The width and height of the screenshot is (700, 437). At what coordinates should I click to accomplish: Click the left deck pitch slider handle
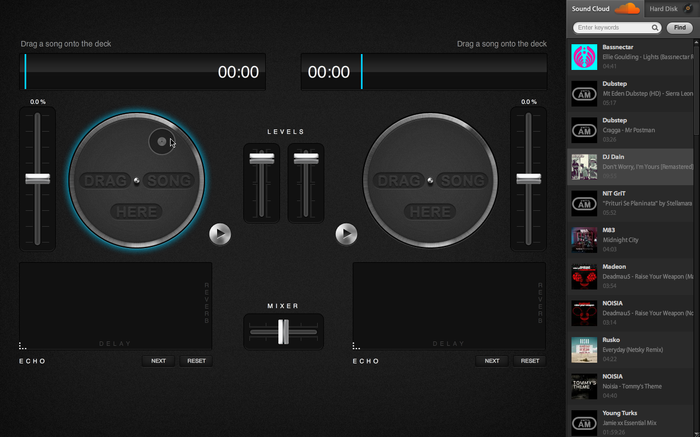(37, 178)
